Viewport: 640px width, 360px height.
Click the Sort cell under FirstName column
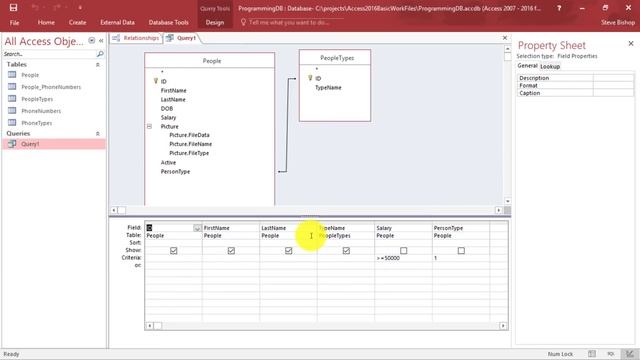click(231, 242)
